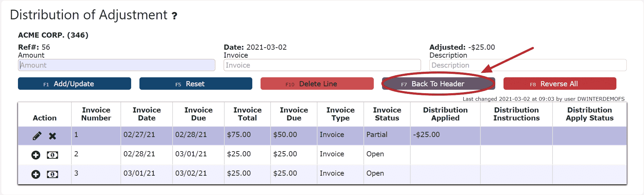Click the Reverse All button
This screenshot has width=644, height=195.
pos(559,84)
